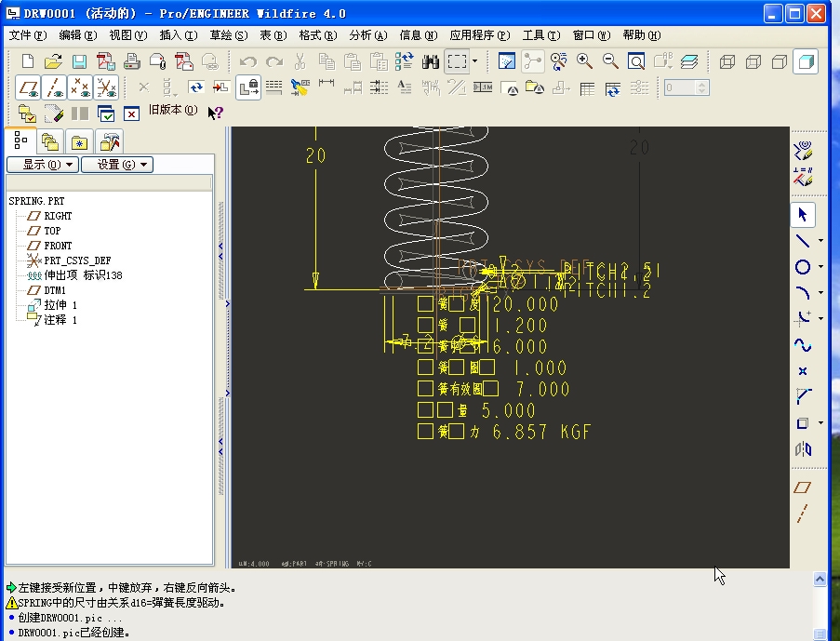Toggle datum planes display
Screen dimensions: 840x641
(29, 87)
